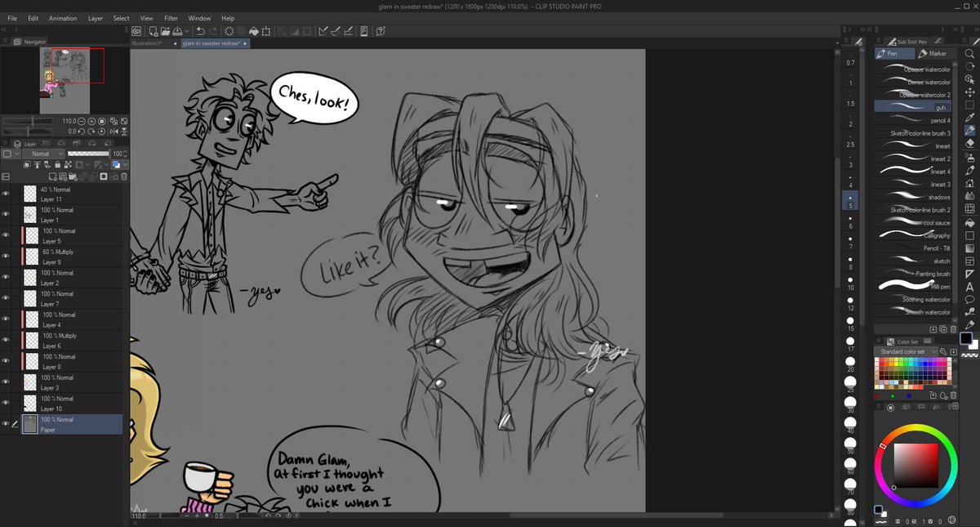Select the cool sauce brush

[913, 222]
